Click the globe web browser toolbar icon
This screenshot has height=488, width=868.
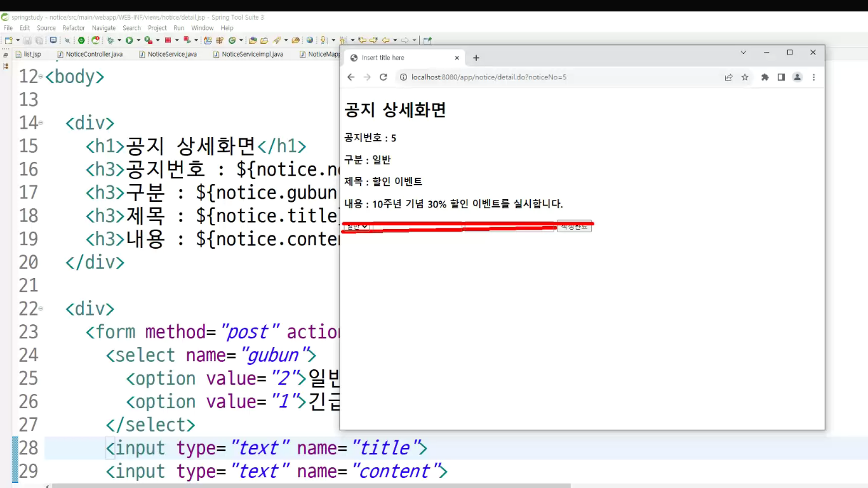coord(309,40)
